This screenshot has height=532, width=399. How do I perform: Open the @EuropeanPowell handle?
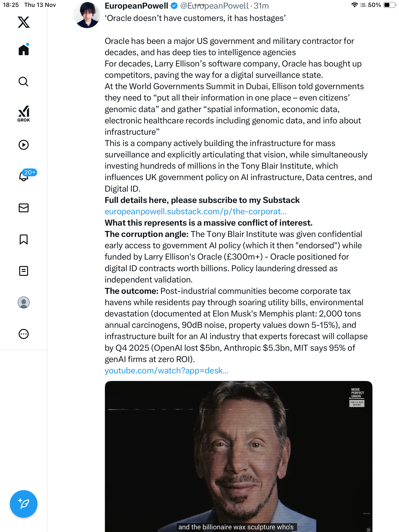pyautogui.click(x=214, y=6)
